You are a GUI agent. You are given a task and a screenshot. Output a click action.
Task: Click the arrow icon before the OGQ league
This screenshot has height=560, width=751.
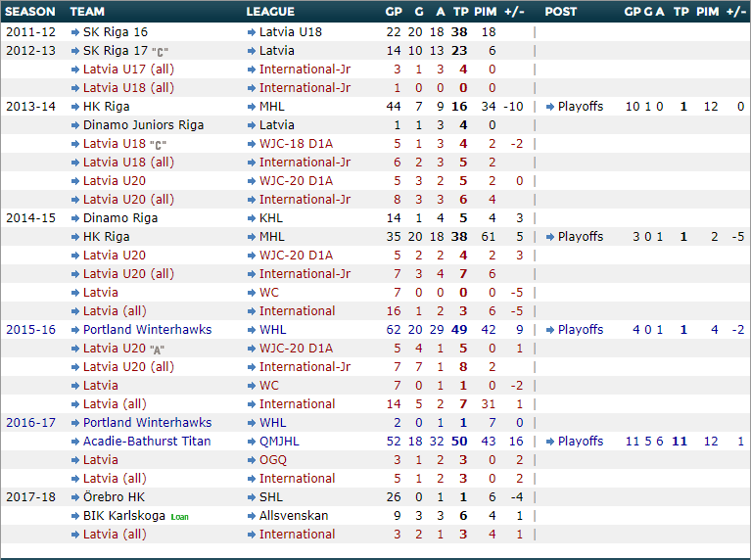251,460
